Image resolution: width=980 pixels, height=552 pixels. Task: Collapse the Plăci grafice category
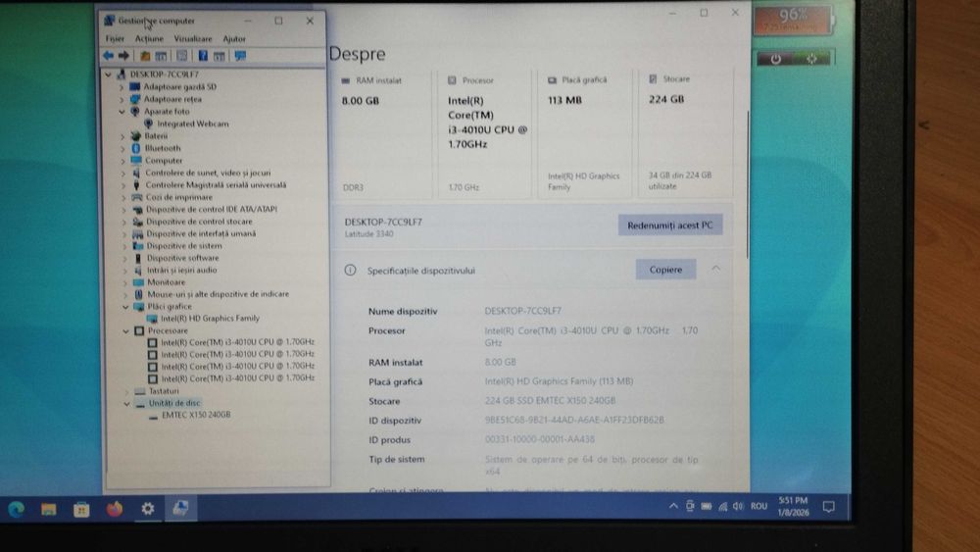pyautogui.click(x=125, y=307)
